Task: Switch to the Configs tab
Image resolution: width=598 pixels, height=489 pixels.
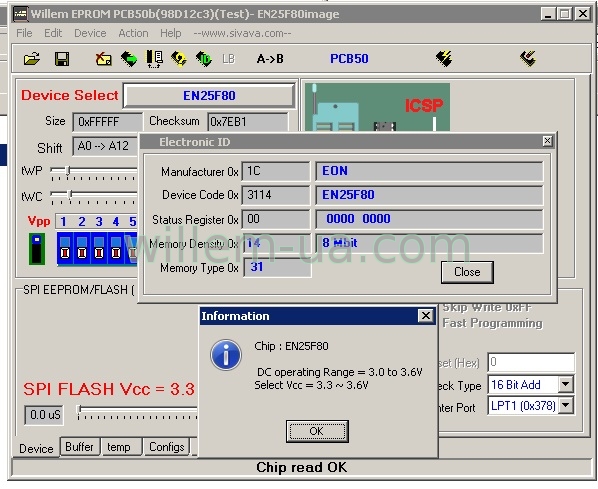Action: [x=167, y=447]
